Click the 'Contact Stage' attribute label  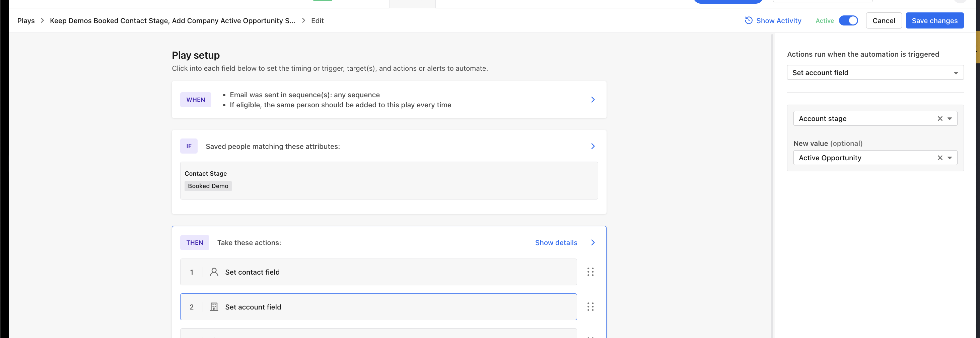pyautogui.click(x=205, y=174)
